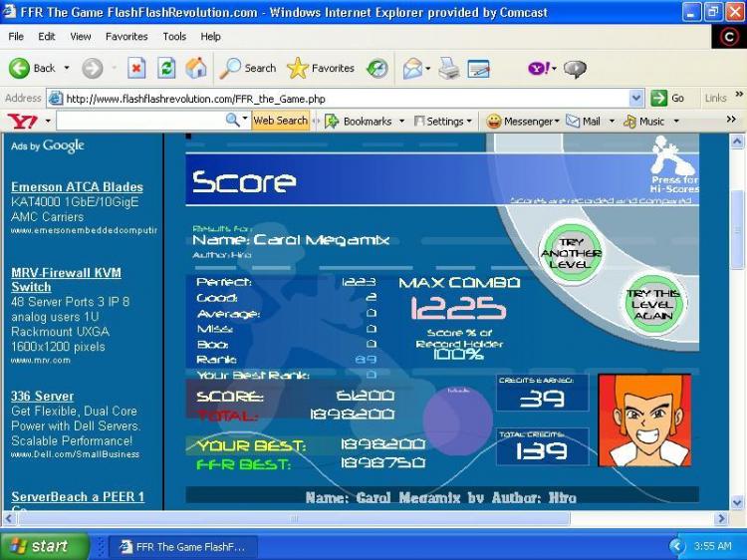The height and width of the screenshot is (560, 747).
Task: Click the horizontal scrollbar thumb
Action: coord(294,518)
